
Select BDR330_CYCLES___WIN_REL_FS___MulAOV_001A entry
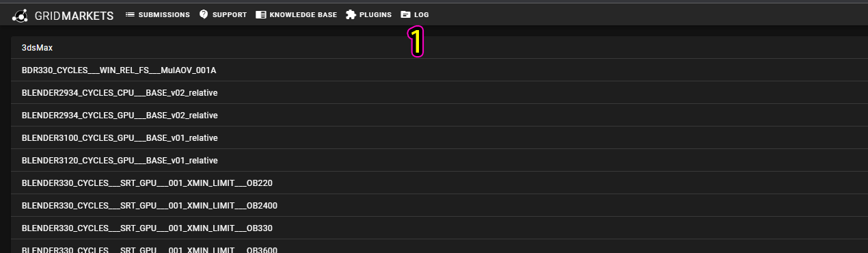439,70
